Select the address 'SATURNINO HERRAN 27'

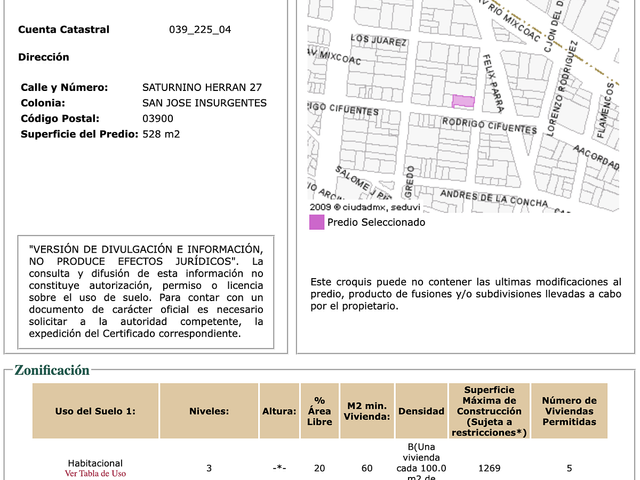(202, 87)
